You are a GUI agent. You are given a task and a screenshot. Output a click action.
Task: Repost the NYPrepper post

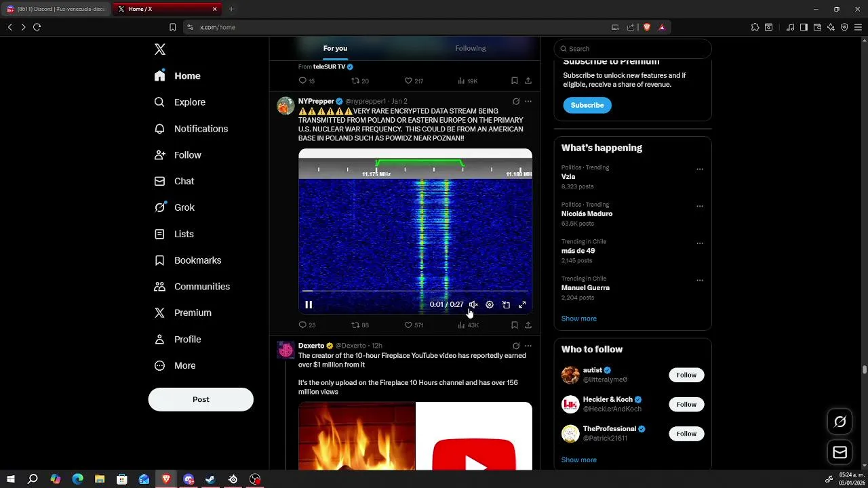(x=360, y=325)
